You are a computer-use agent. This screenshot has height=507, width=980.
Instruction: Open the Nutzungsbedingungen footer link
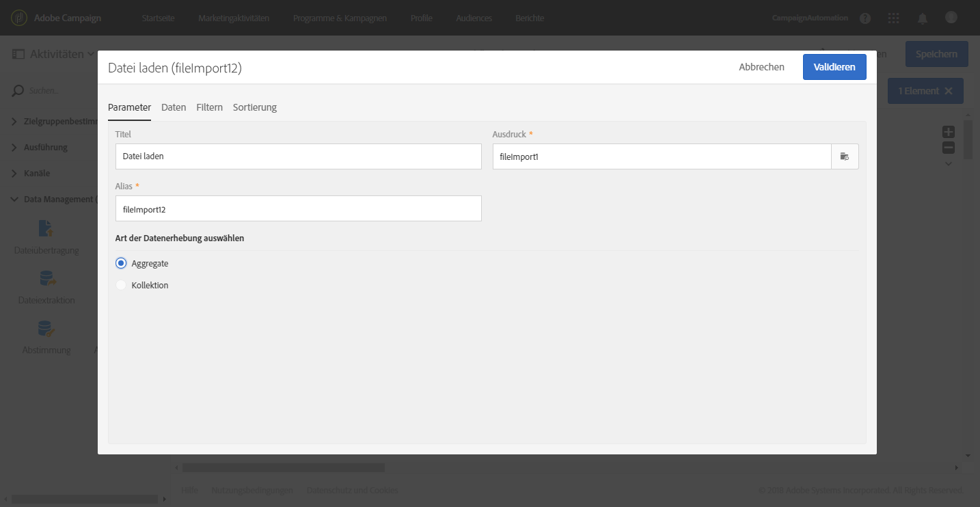point(253,490)
